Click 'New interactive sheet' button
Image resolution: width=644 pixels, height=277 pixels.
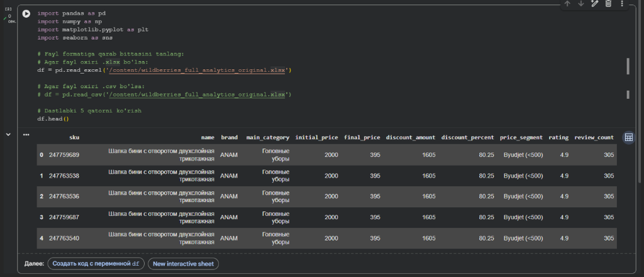coord(183,264)
